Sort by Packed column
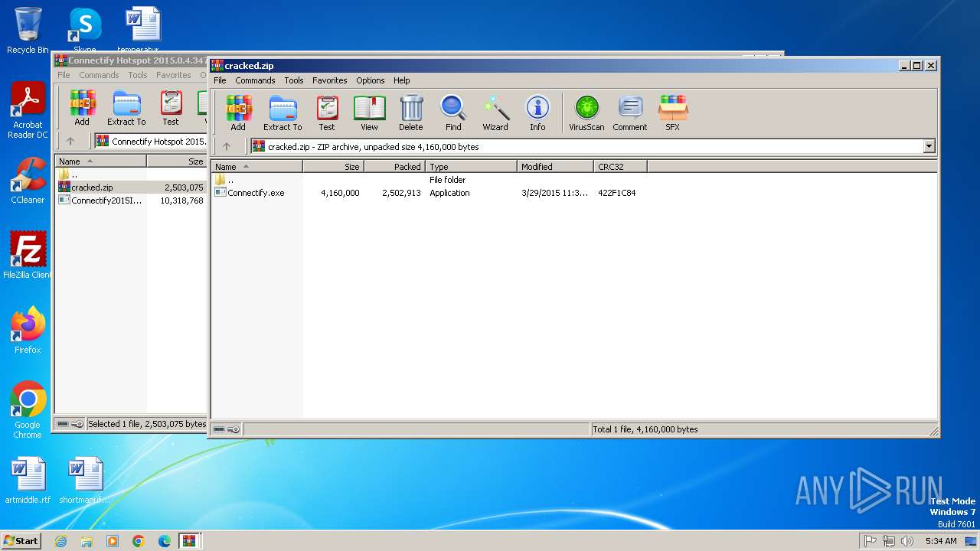Viewport: 980px width, 551px height. 394,166
